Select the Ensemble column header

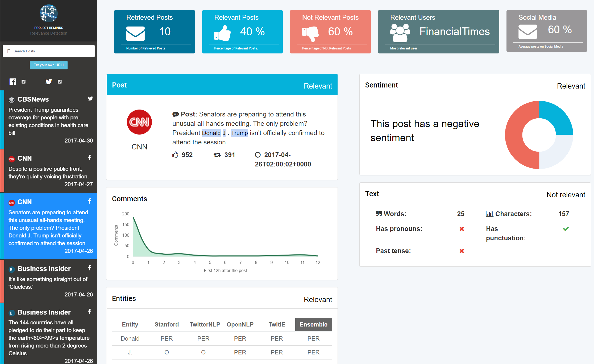(313, 324)
